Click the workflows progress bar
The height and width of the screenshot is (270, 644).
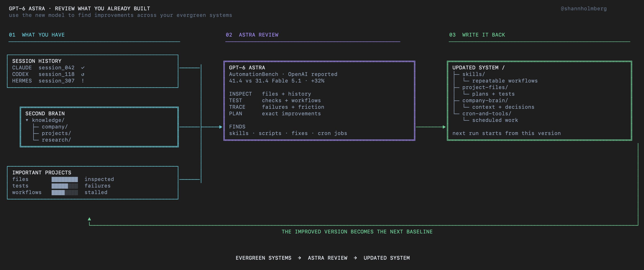tap(65, 192)
